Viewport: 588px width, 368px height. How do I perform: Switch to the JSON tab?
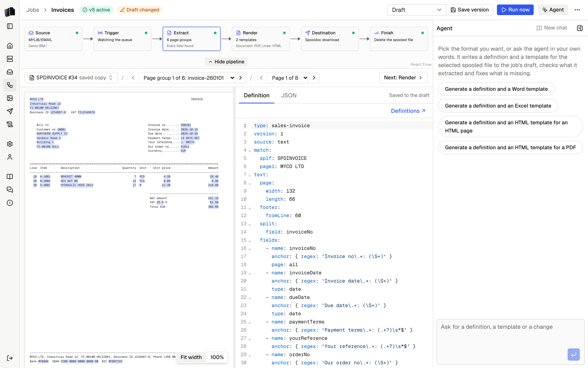tap(289, 95)
